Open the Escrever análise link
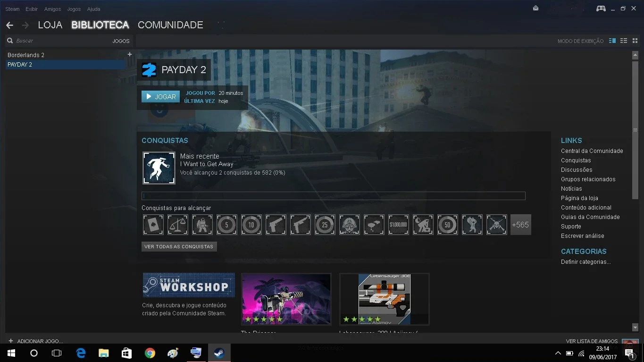This screenshot has width=644, height=362. 582,236
